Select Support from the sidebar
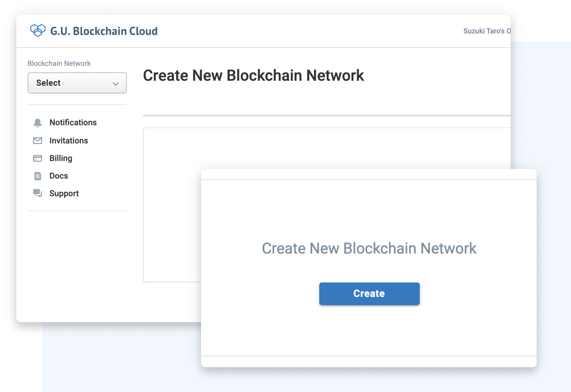Image resolution: width=571 pixels, height=392 pixels. tap(64, 193)
